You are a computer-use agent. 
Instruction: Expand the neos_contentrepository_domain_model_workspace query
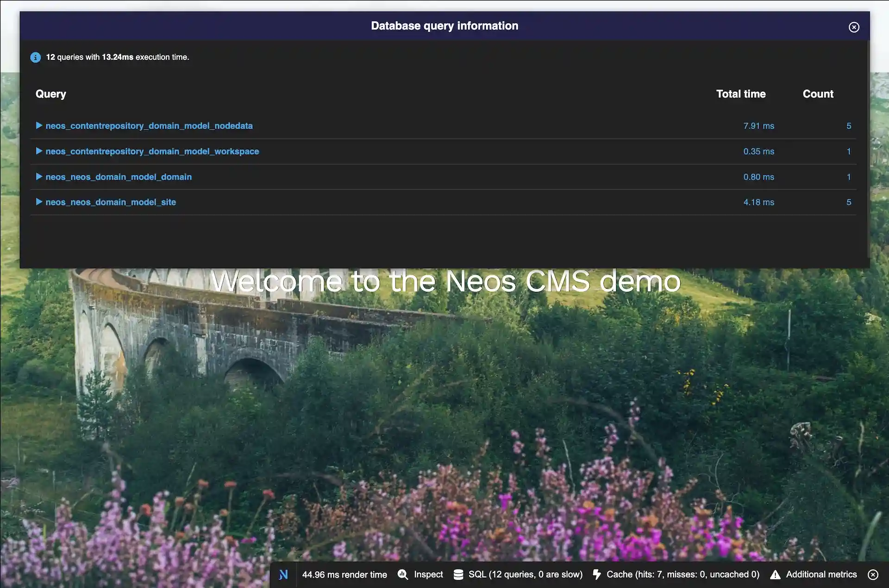[39, 151]
